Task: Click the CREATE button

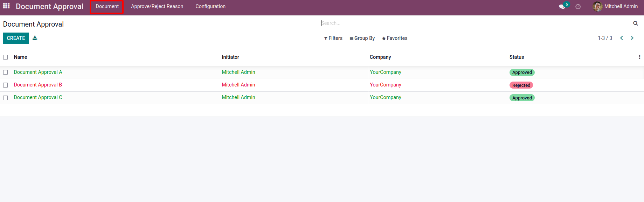Action: point(16,38)
